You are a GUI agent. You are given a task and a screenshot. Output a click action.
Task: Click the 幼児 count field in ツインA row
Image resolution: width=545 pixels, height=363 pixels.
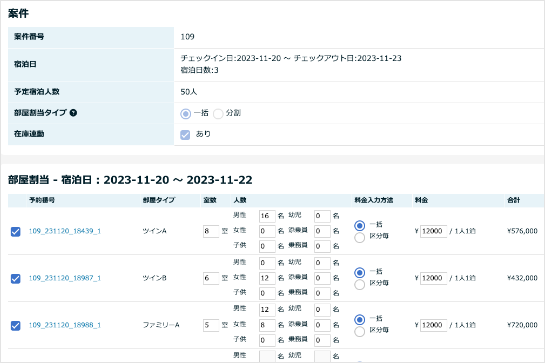[322, 216]
